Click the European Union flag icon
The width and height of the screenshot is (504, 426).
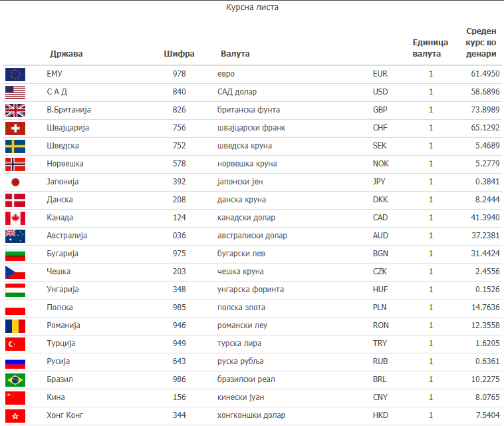(x=15, y=74)
